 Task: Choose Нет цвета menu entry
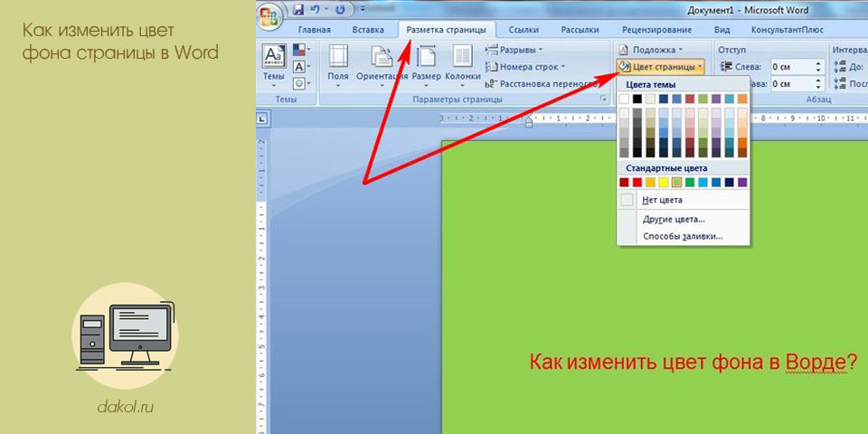[x=684, y=200]
